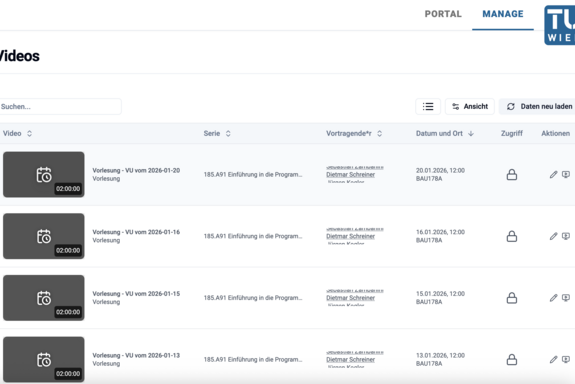Click the player screen icon for 2026-01-20 lecture
The image size is (575, 384).
click(x=566, y=175)
